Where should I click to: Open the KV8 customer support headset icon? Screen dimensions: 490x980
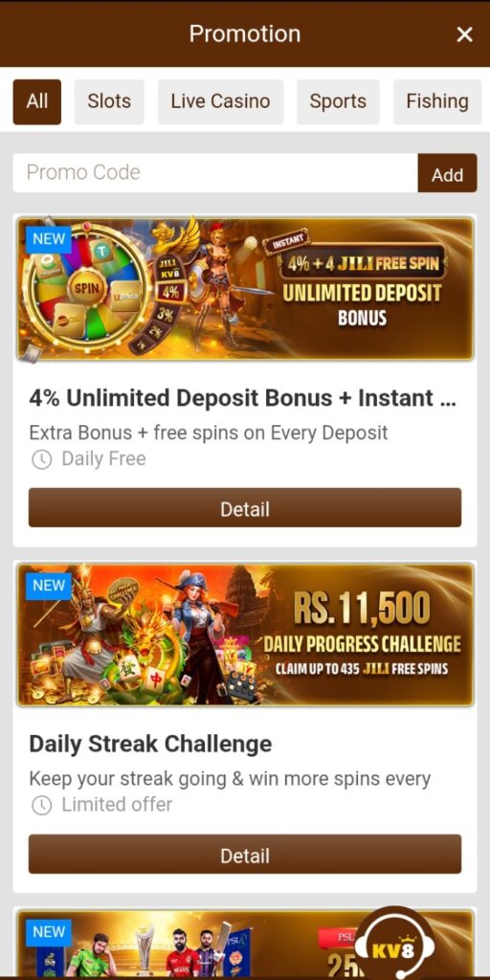pos(395,943)
